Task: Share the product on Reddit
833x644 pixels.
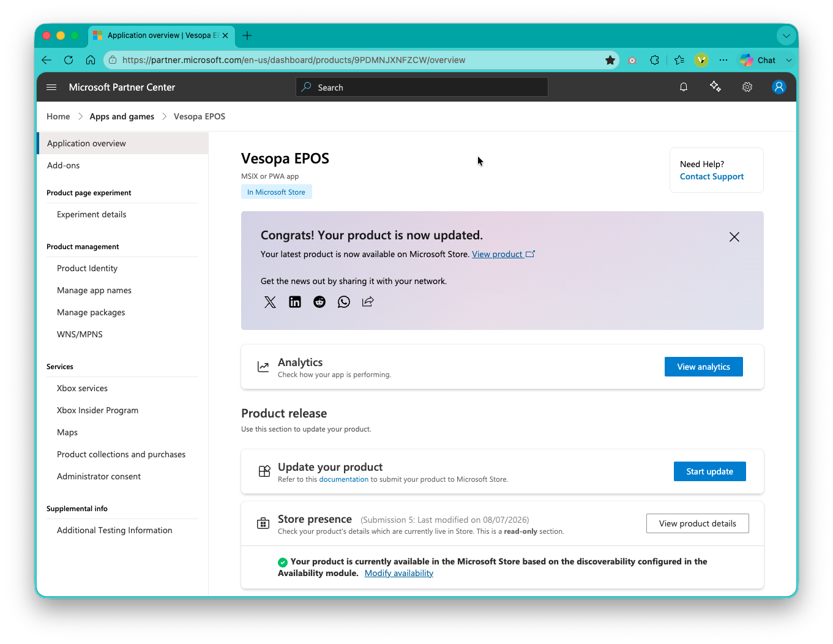Action: point(319,302)
